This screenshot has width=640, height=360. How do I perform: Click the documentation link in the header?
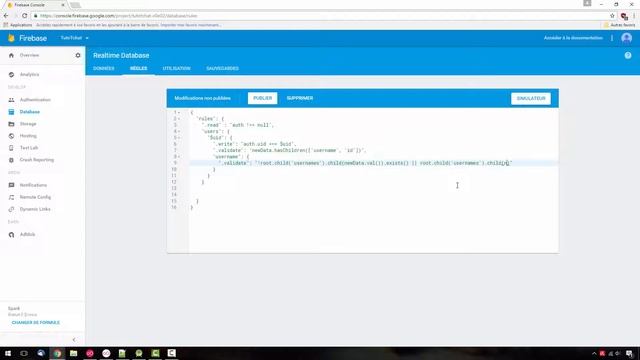pos(573,38)
